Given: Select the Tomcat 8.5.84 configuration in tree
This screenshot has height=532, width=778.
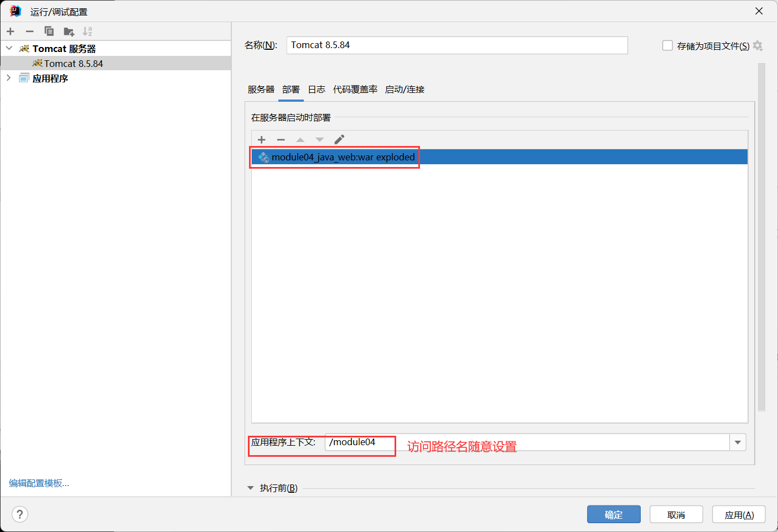Looking at the screenshot, I should coord(116,64).
